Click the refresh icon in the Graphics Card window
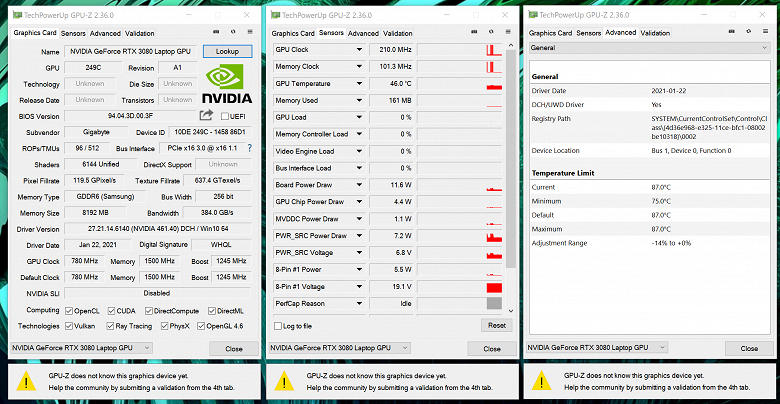 [x=233, y=31]
